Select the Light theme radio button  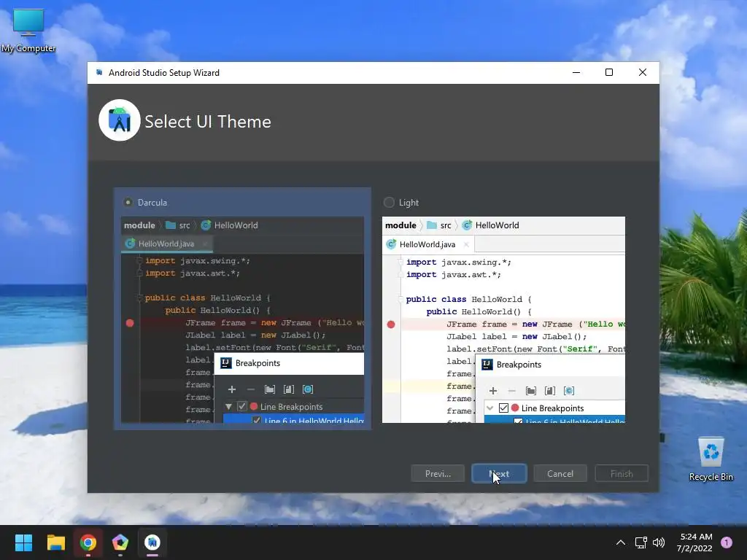tap(390, 203)
